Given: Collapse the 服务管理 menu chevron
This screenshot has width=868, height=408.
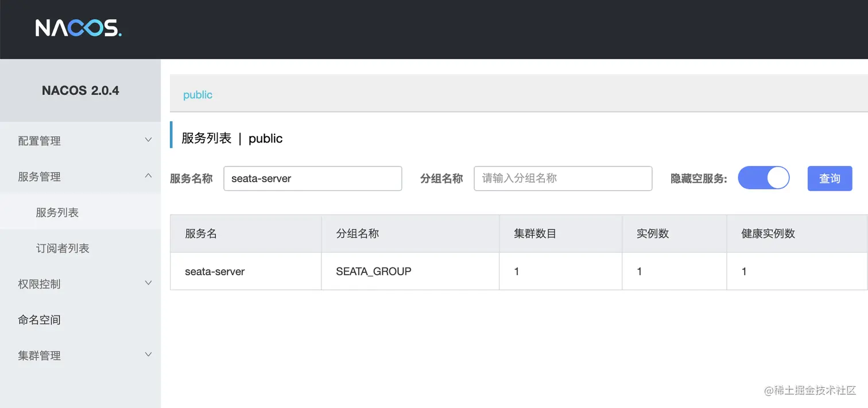Looking at the screenshot, I should pos(148,176).
